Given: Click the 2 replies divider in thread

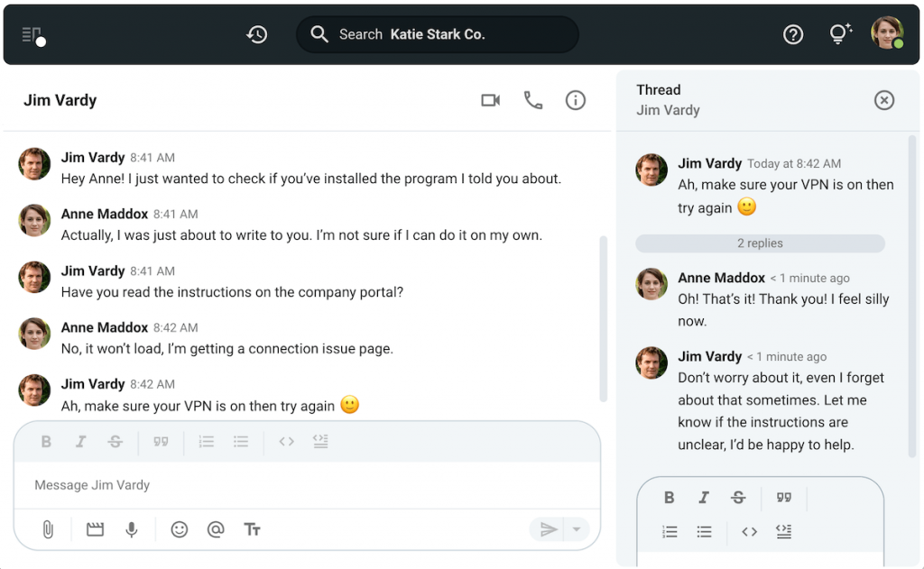Looking at the screenshot, I should (x=760, y=243).
